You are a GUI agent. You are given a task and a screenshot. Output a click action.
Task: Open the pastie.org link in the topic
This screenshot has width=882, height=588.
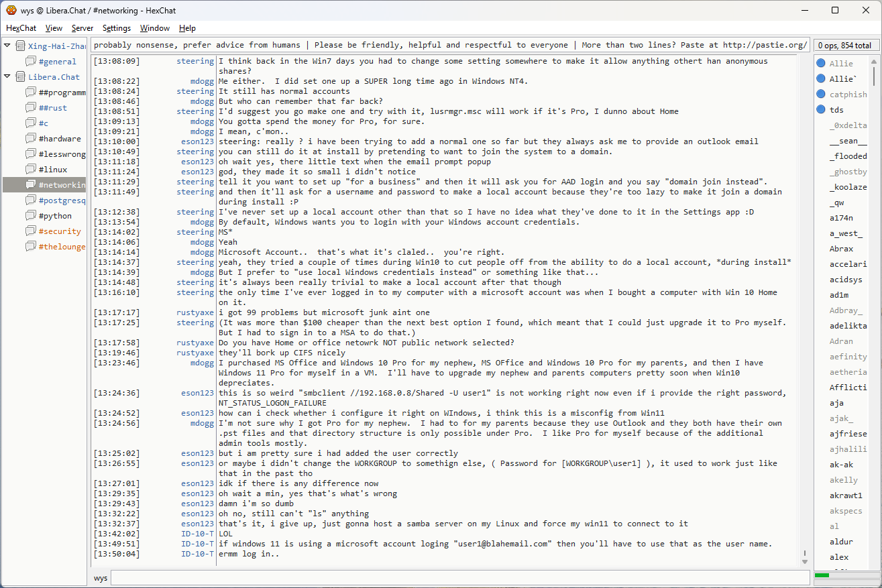pyautogui.click(x=765, y=46)
